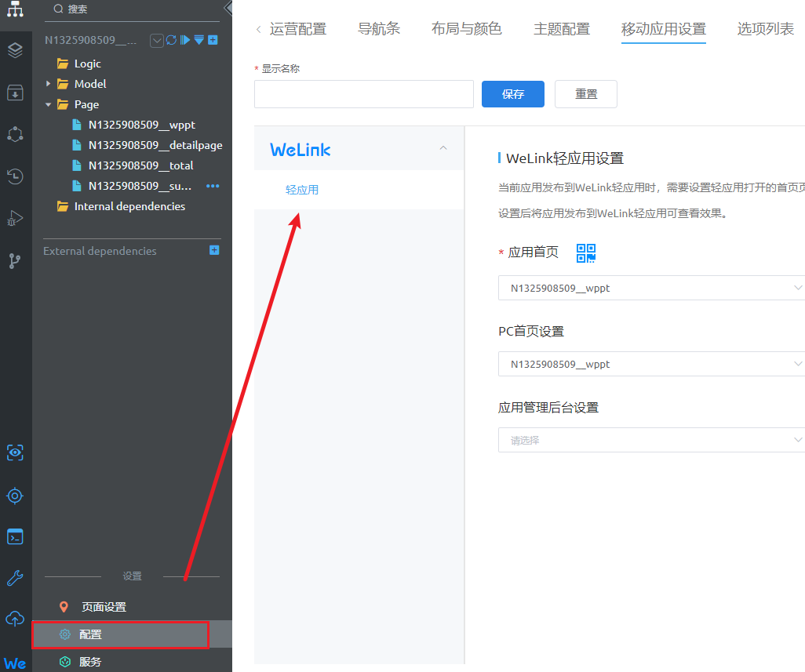Launch preview with the eye icon
805x672 pixels.
point(15,452)
